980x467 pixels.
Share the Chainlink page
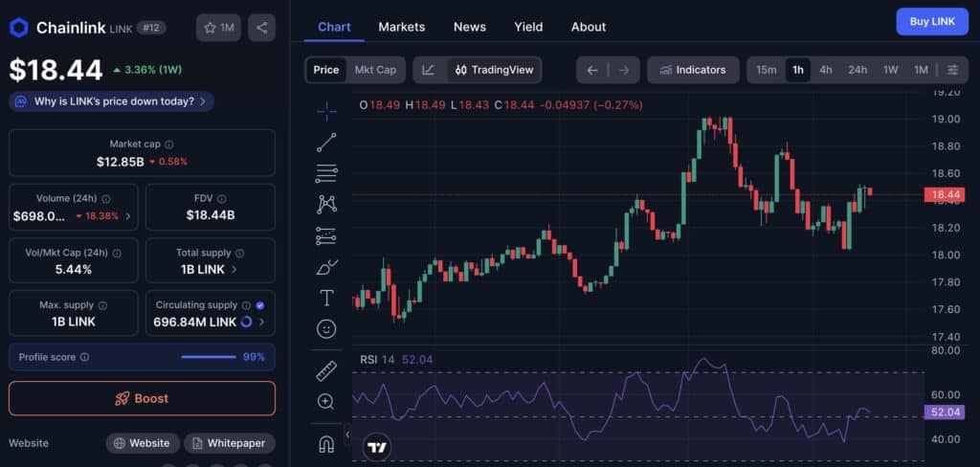pyautogui.click(x=262, y=28)
